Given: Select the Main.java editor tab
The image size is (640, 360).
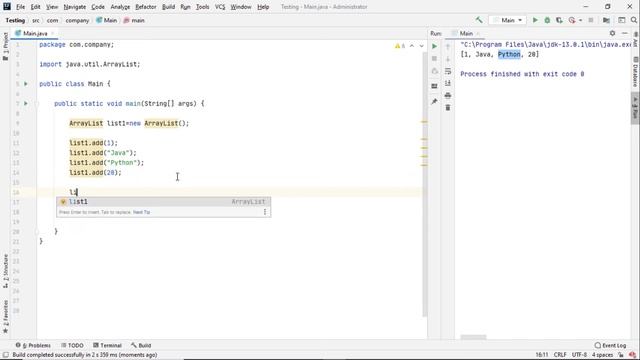Looking at the screenshot, I should tap(34, 33).
